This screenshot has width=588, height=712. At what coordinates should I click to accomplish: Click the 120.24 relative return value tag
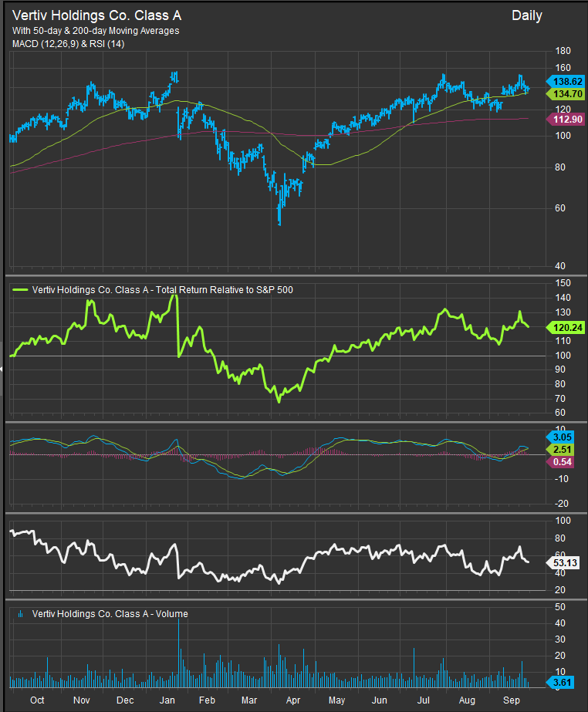pyautogui.click(x=567, y=326)
